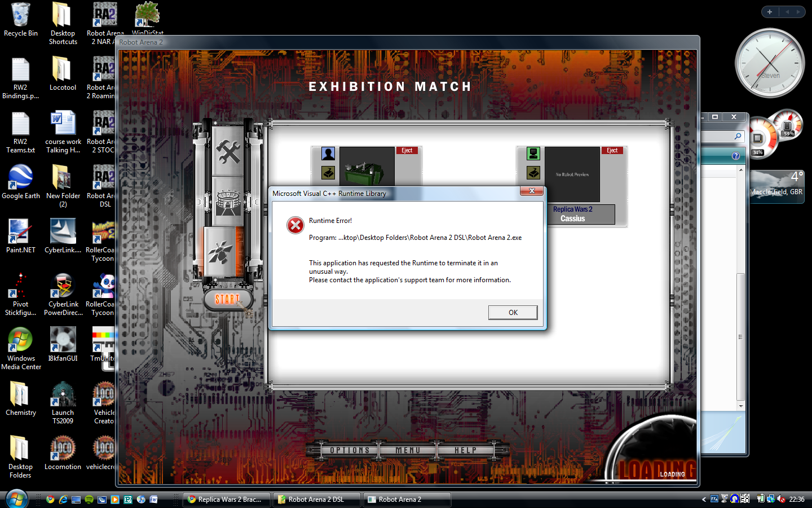Switch to Replica Wars 2 Bracket taskbar button

point(226,499)
